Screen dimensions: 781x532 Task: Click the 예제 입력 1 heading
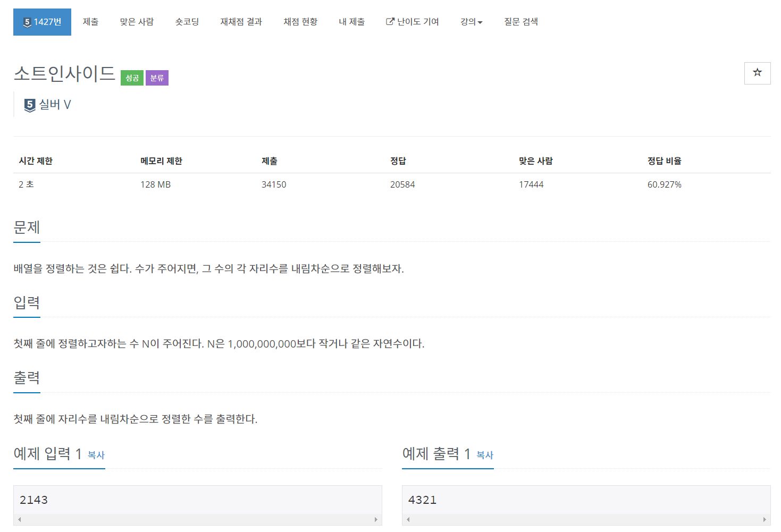click(47, 454)
